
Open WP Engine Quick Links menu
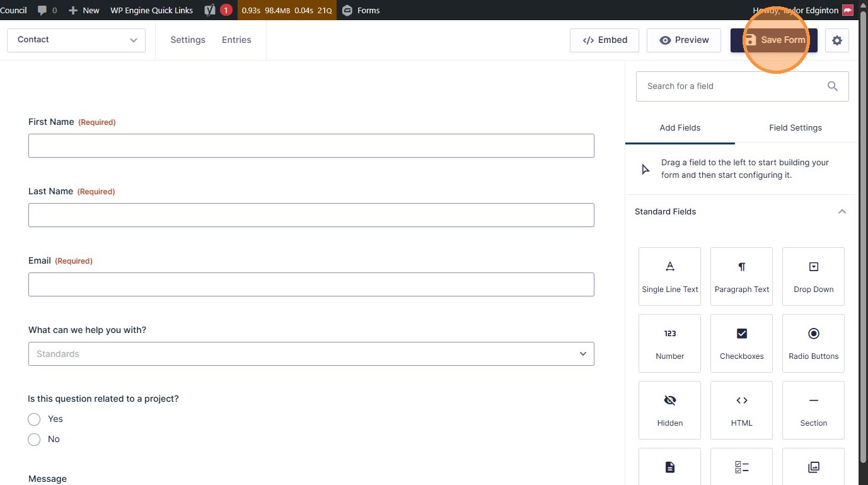[x=151, y=10]
